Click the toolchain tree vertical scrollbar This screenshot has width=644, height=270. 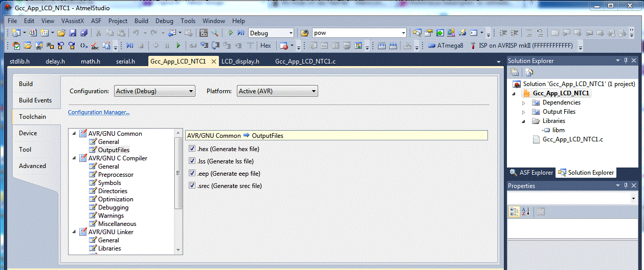click(x=178, y=173)
